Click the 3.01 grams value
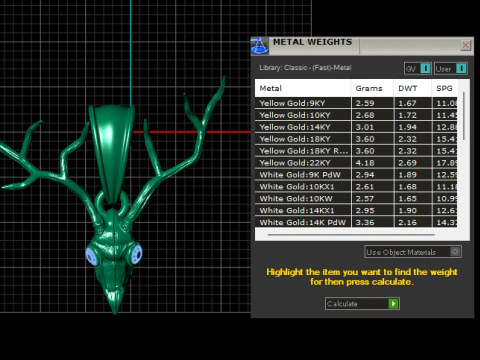Image resolution: width=480 pixels, height=360 pixels. click(x=365, y=127)
